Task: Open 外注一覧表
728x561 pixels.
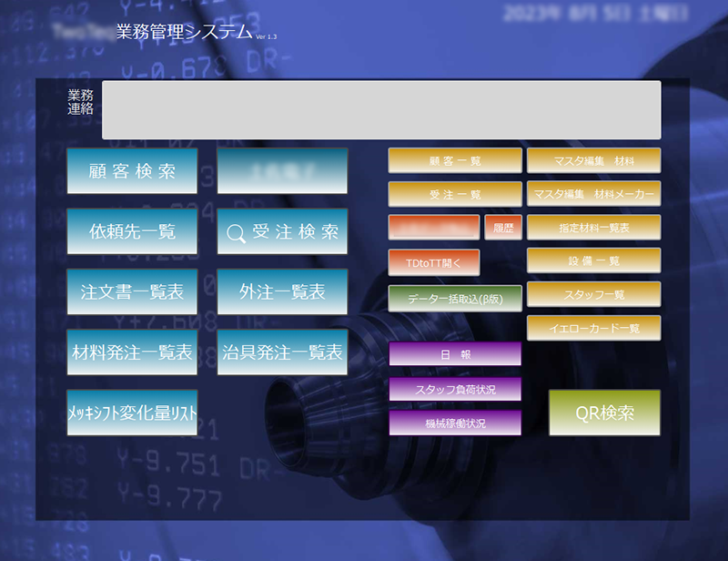Action: [x=282, y=292]
